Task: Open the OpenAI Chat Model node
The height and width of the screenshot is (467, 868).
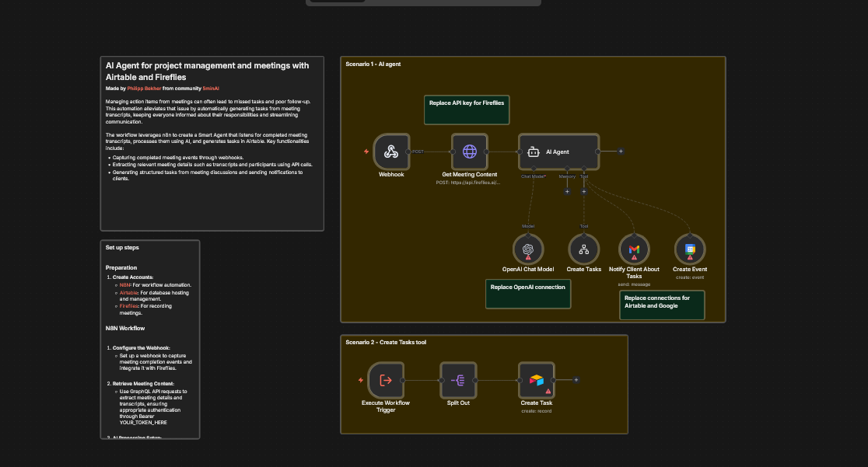Action: [x=528, y=249]
